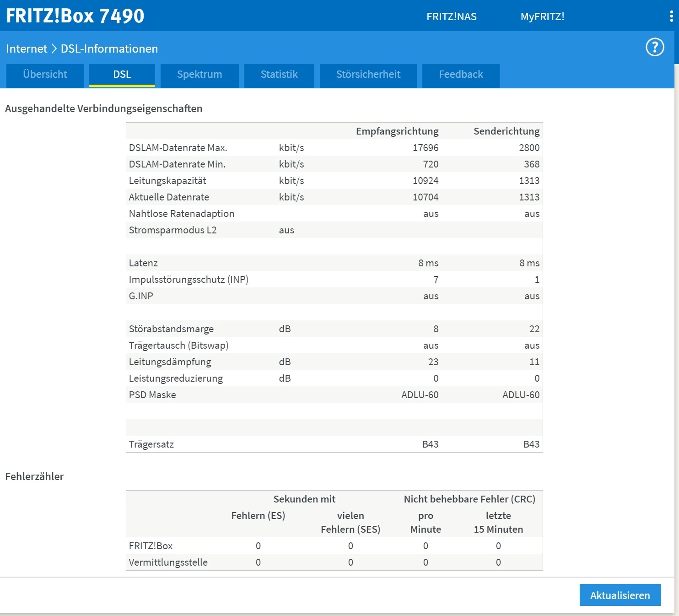Image resolution: width=679 pixels, height=616 pixels.
Task: Click the Empfangsrichtung column header
Action: click(x=397, y=131)
